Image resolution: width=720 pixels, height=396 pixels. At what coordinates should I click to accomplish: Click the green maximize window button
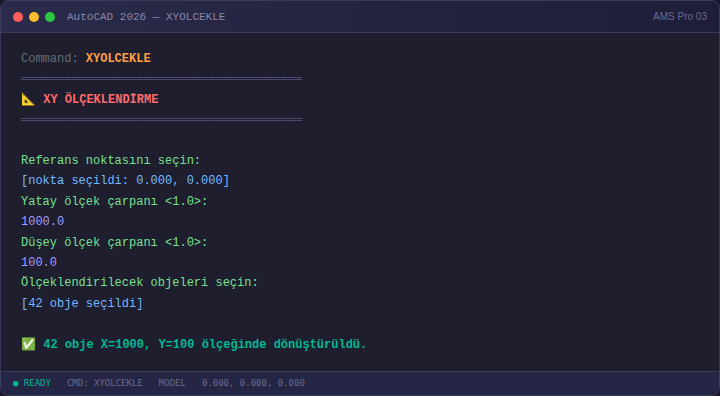tap(50, 17)
